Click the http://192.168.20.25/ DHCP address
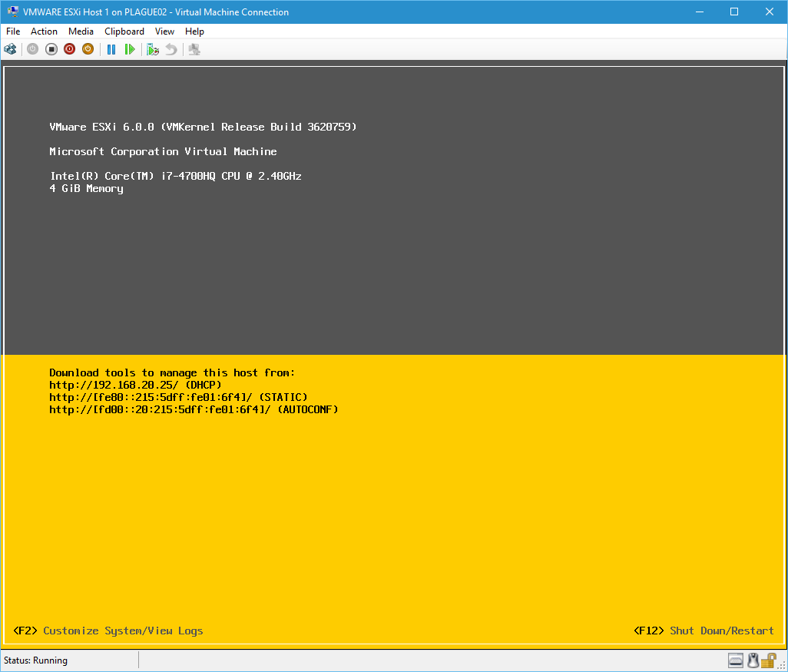The image size is (788, 672). coord(135,385)
